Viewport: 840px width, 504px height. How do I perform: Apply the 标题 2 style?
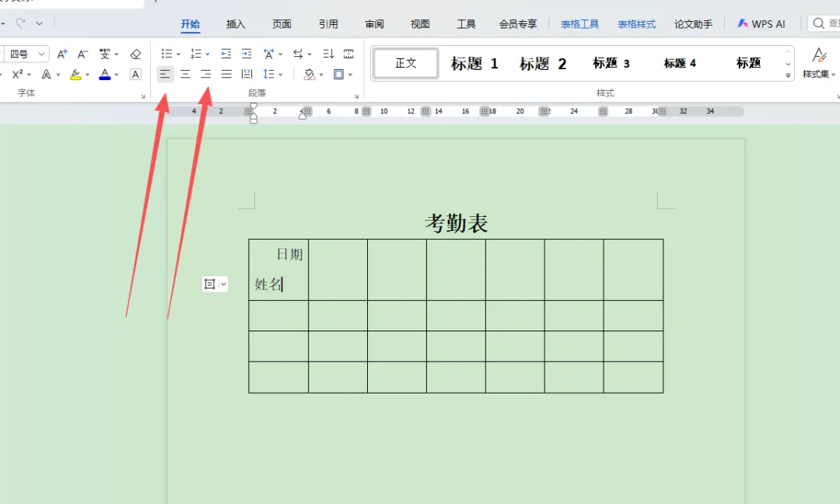click(x=543, y=64)
